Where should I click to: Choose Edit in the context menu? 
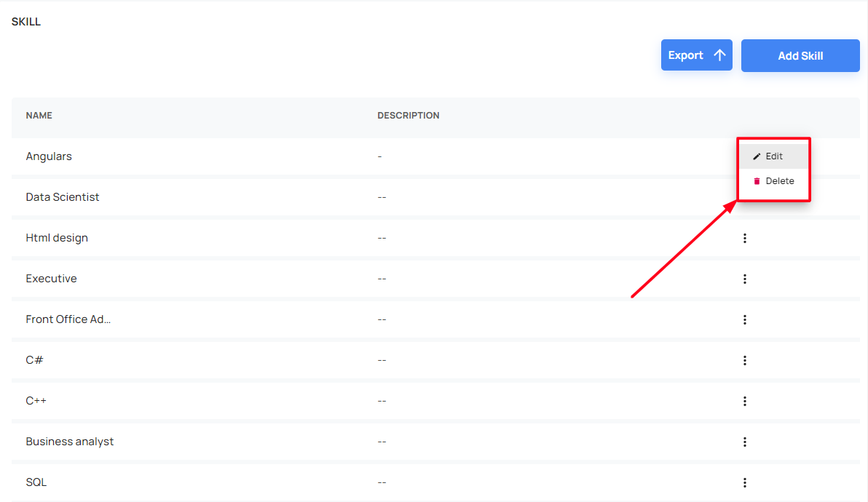coord(773,156)
